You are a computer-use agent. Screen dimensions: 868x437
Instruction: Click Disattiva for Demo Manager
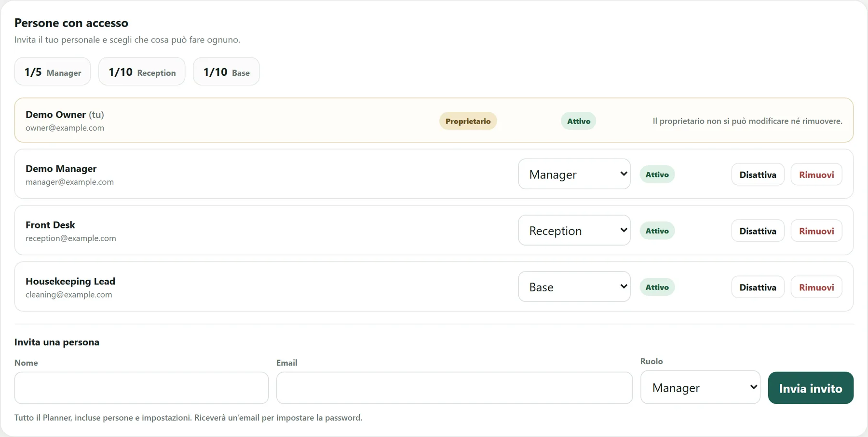pyautogui.click(x=758, y=175)
